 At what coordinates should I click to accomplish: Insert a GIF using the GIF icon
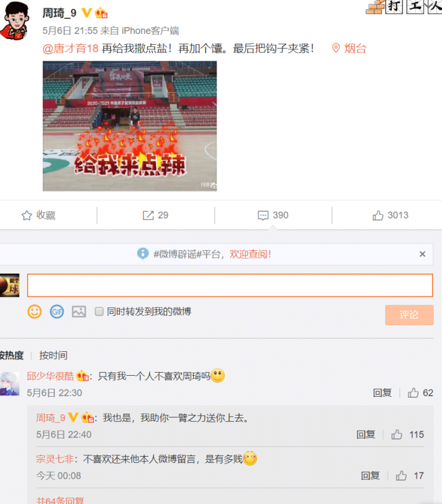pos(57,311)
